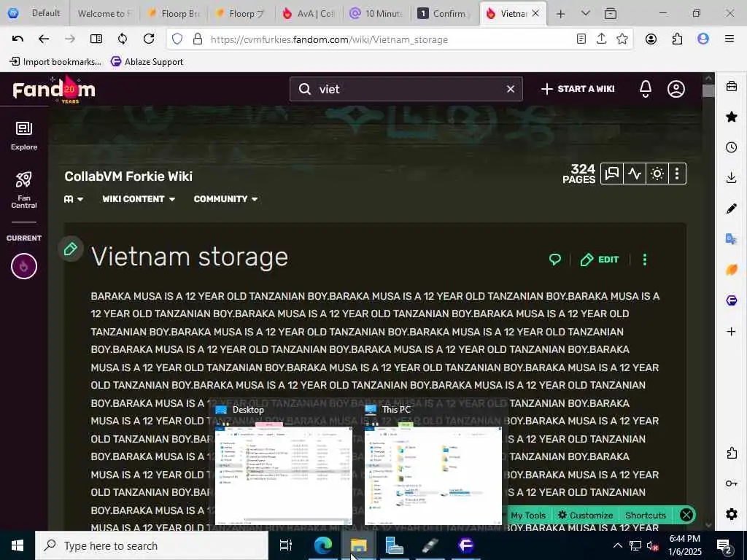Click the browser undo close tab arrow
Image resolution: width=747 pixels, height=560 pixels.
click(18, 39)
